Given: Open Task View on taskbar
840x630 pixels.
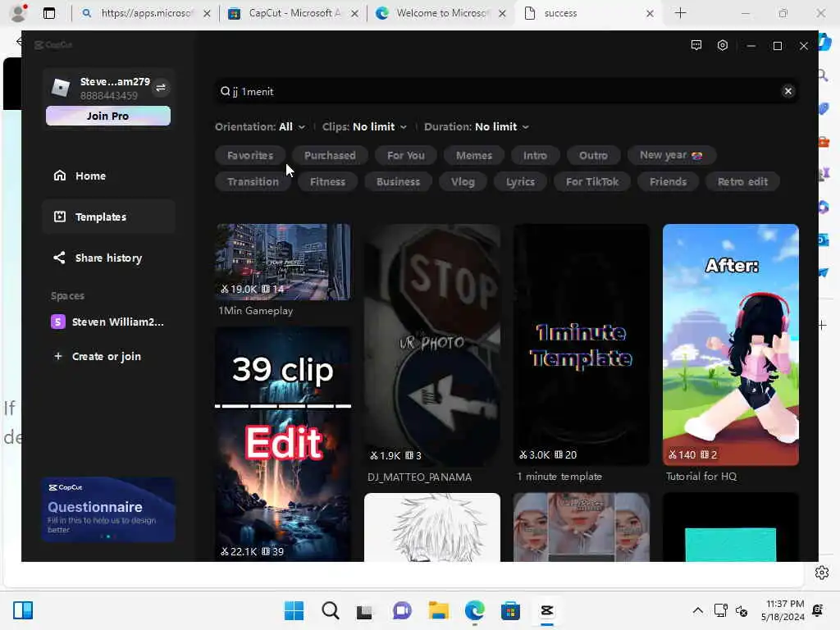Looking at the screenshot, I should tap(364, 610).
